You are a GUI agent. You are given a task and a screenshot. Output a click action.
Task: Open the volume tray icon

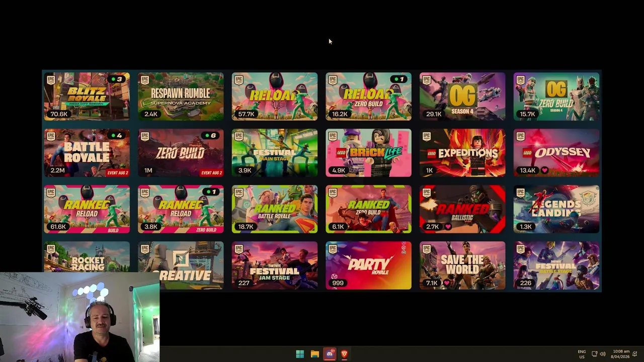pyautogui.click(x=602, y=354)
